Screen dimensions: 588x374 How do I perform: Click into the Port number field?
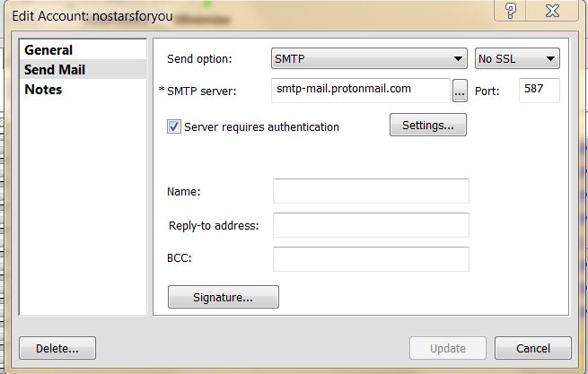(x=540, y=91)
